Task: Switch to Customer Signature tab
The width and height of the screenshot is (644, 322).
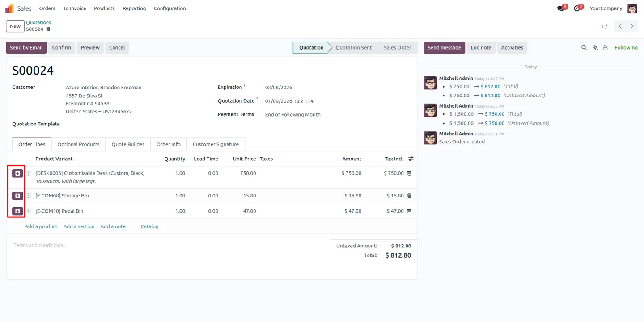Action: (x=216, y=144)
